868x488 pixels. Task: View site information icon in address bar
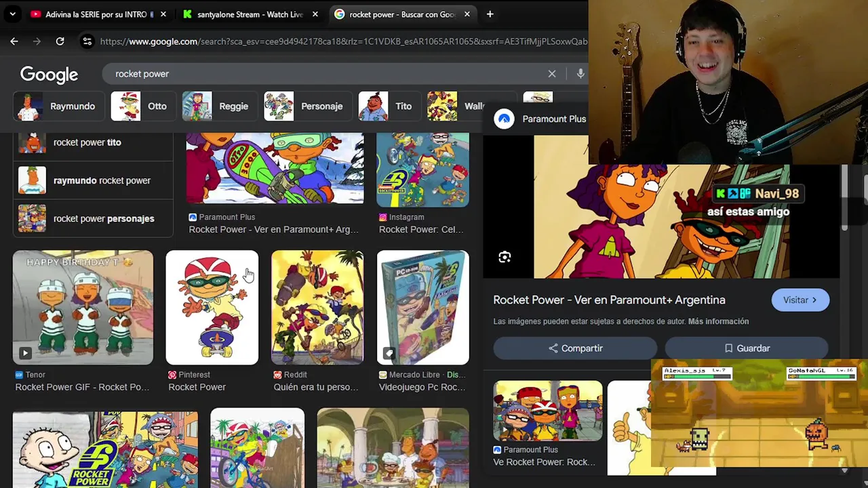tap(87, 41)
